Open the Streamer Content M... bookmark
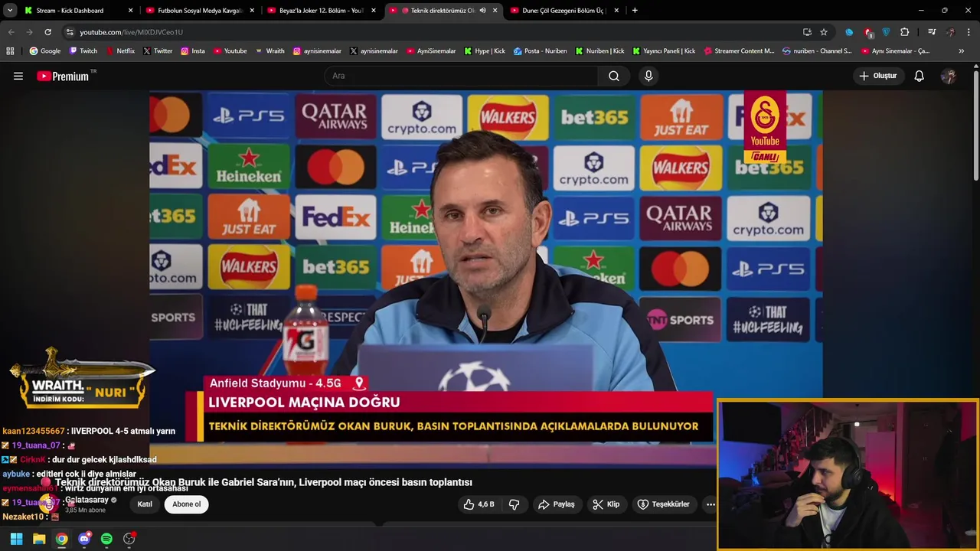 (738, 51)
